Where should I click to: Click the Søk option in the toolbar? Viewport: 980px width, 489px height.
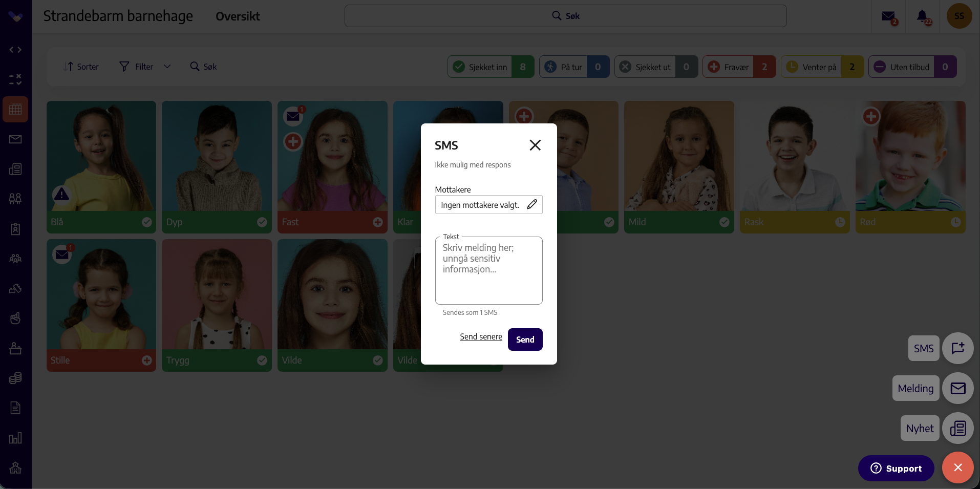click(x=203, y=67)
